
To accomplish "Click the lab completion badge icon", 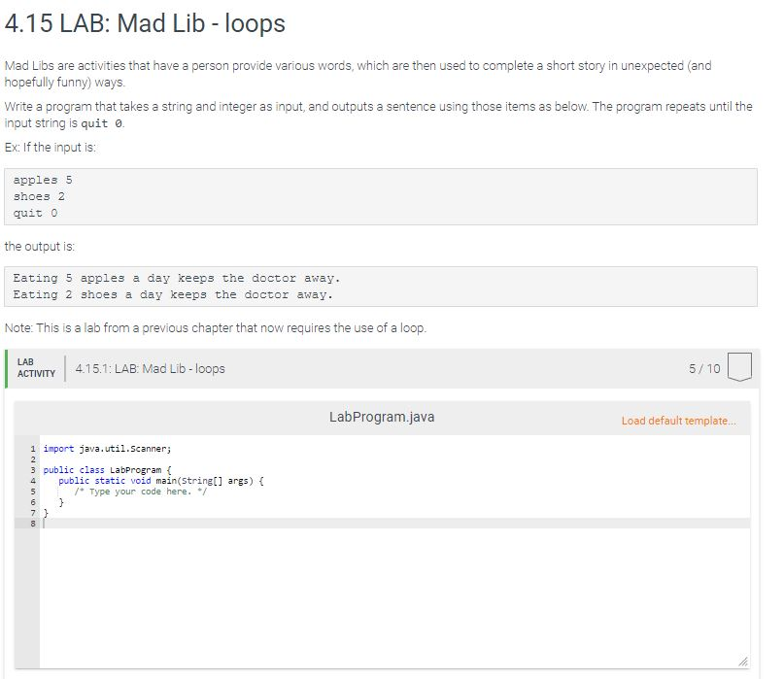I will pos(739,367).
